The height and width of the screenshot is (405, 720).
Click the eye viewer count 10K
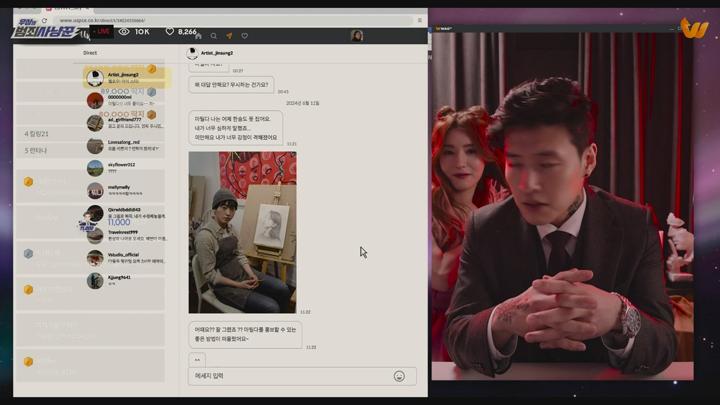tap(134, 32)
